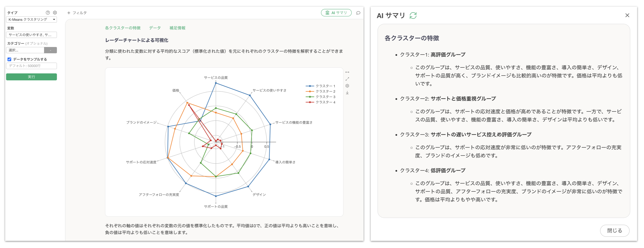
Task: Switch to the データ tab
Action: pyautogui.click(x=155, y=28)
